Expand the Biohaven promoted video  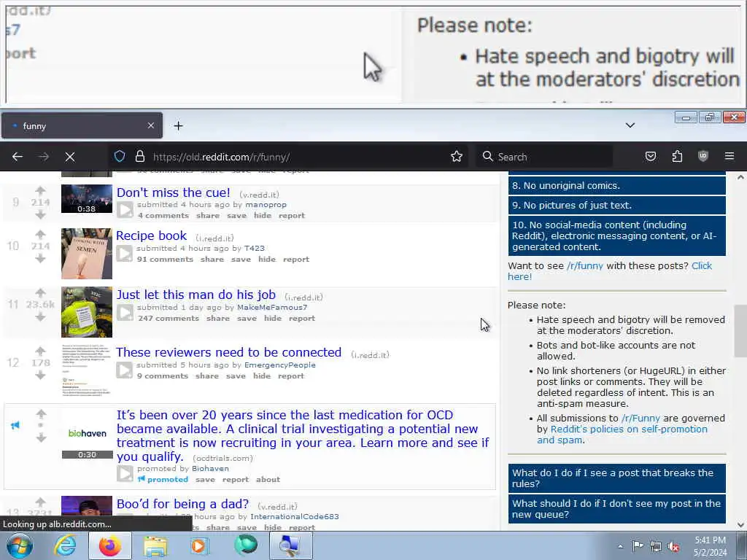click(x=125, y=473)
